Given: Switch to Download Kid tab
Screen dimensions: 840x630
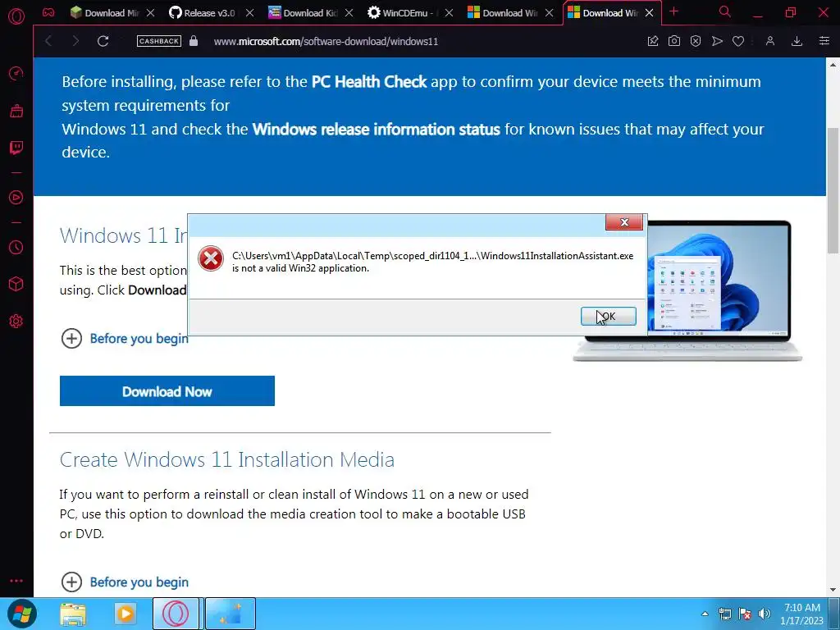Looking at the screenshot, I should point(304,13).
